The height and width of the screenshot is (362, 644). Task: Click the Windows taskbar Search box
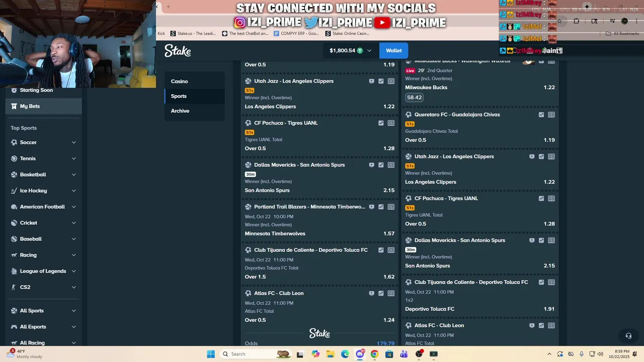click(256, 354)
